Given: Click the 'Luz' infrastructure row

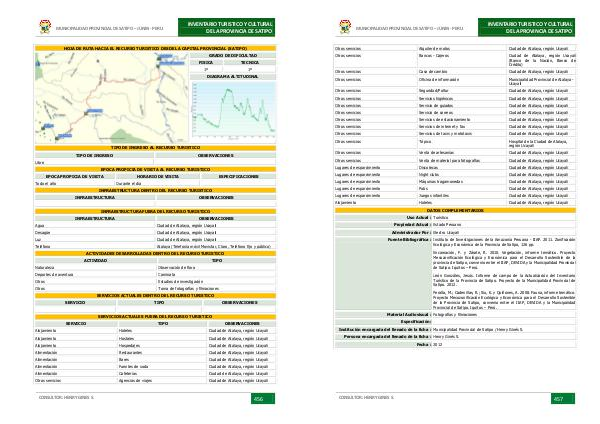Looking at the screenshot, I should (155, 240).
